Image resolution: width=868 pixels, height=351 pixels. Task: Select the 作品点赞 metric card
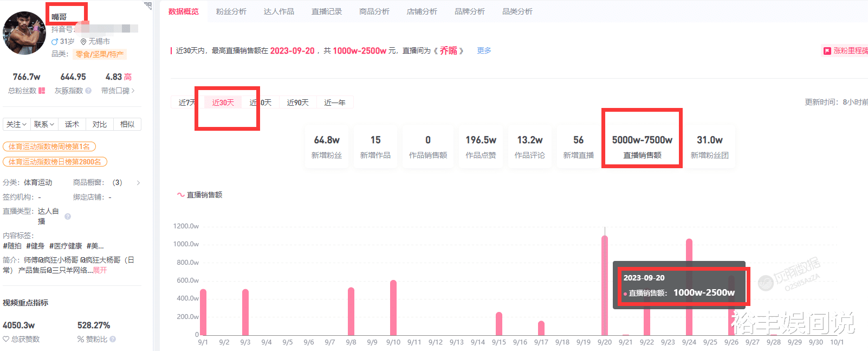[x=481, y=146]
